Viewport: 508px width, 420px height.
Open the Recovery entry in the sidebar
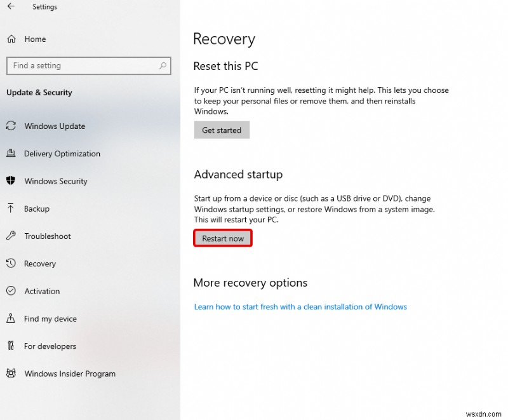pyautogui.click(x=40, y=264)
